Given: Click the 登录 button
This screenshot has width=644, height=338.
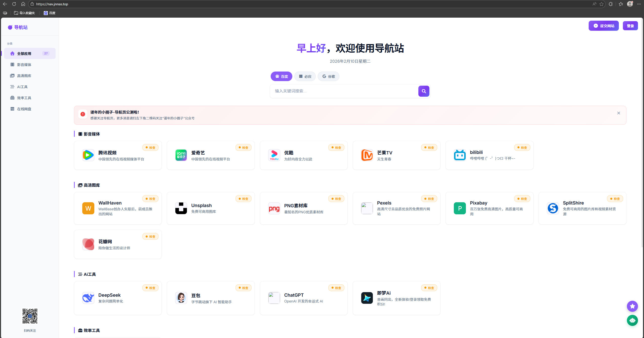Looking at the screenshot, I should [630, 26].
